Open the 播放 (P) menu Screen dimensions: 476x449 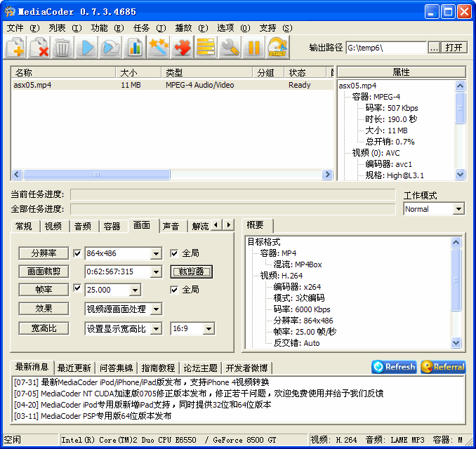pyautogui.click(x=192, y=28)
